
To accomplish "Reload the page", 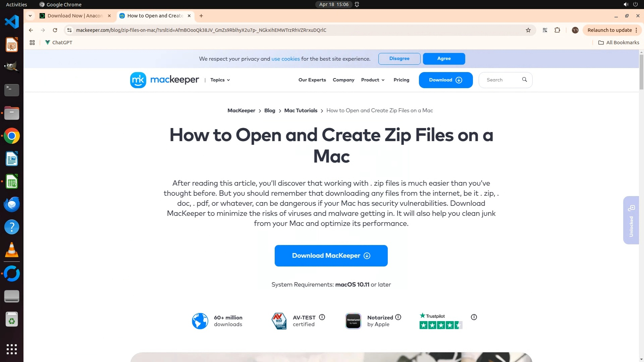I will coord(55,30).
